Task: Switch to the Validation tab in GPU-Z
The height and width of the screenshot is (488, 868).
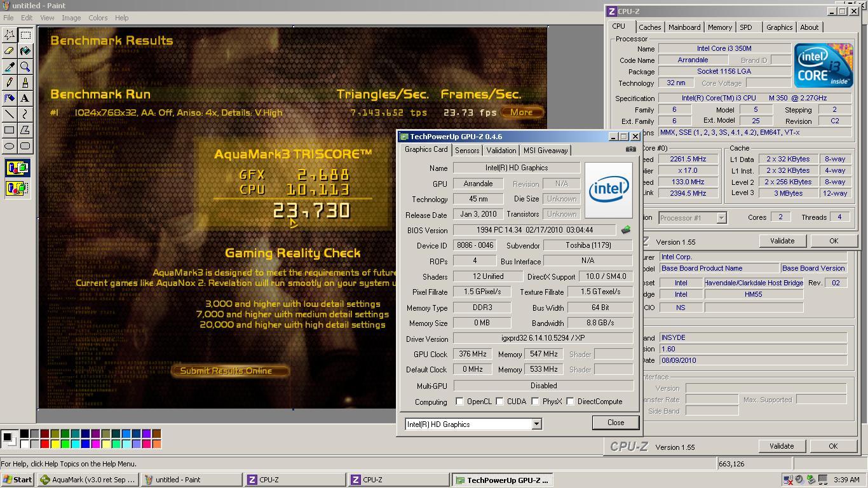Action: [501, 151]
